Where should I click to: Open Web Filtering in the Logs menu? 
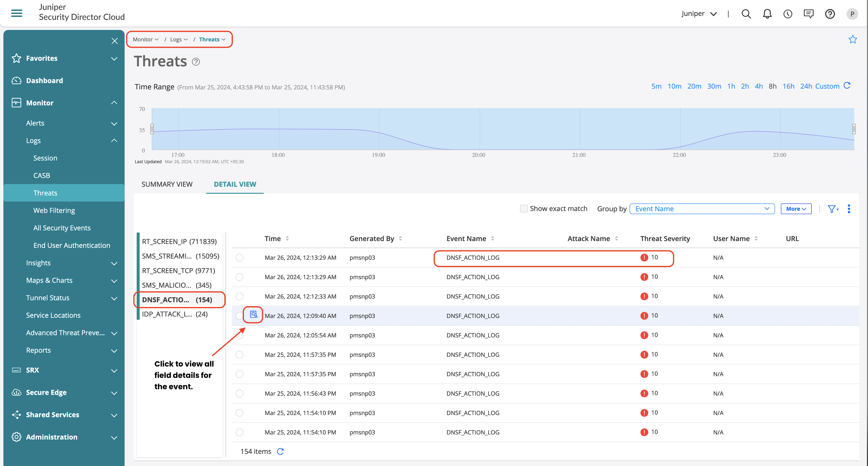pos(54,210)
